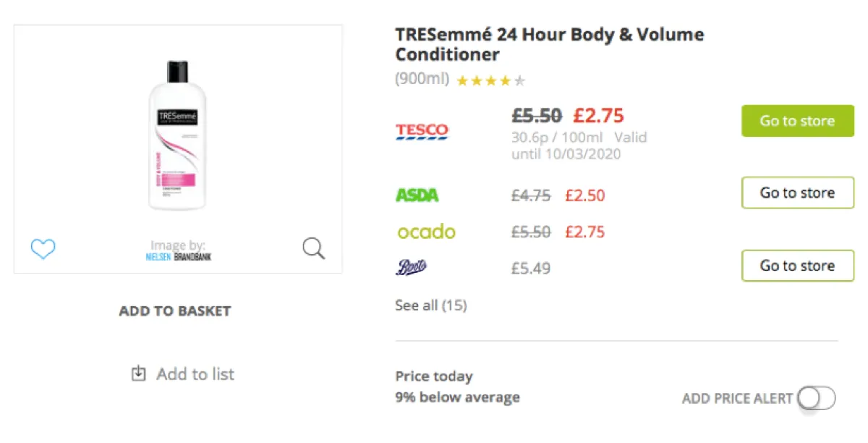Click the Ocado £2.75 sale price
Screen dimensions: 868x443
coord(584,232)
